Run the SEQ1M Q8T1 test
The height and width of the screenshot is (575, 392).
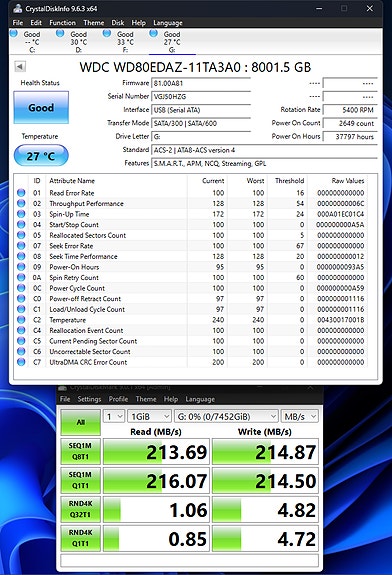[x=80, y=451]
